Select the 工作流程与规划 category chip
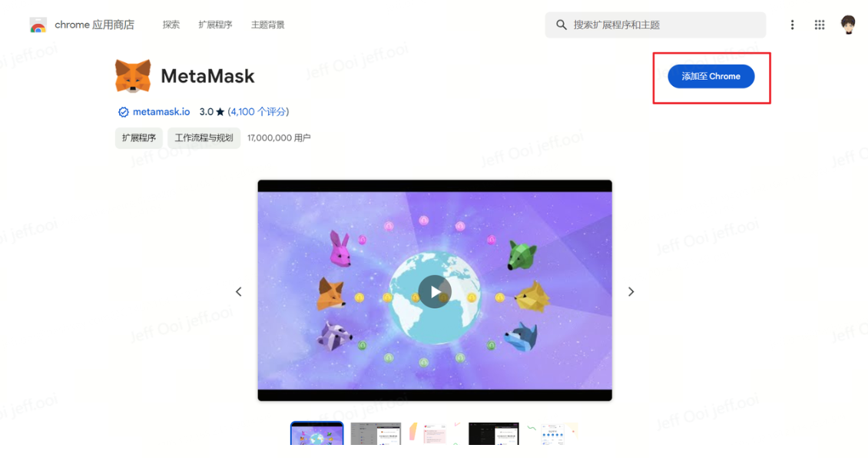The height and width of the screenshot is (458, 868). [204, 138]
